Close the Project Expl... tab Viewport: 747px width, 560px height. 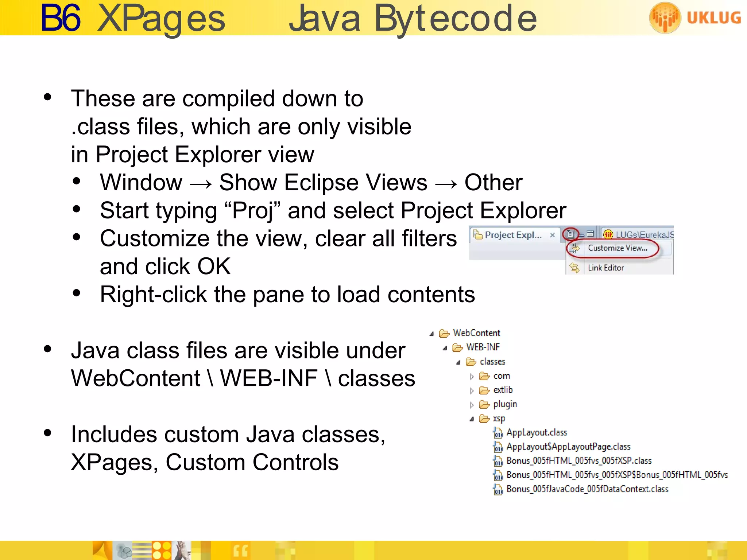[553, 235]
